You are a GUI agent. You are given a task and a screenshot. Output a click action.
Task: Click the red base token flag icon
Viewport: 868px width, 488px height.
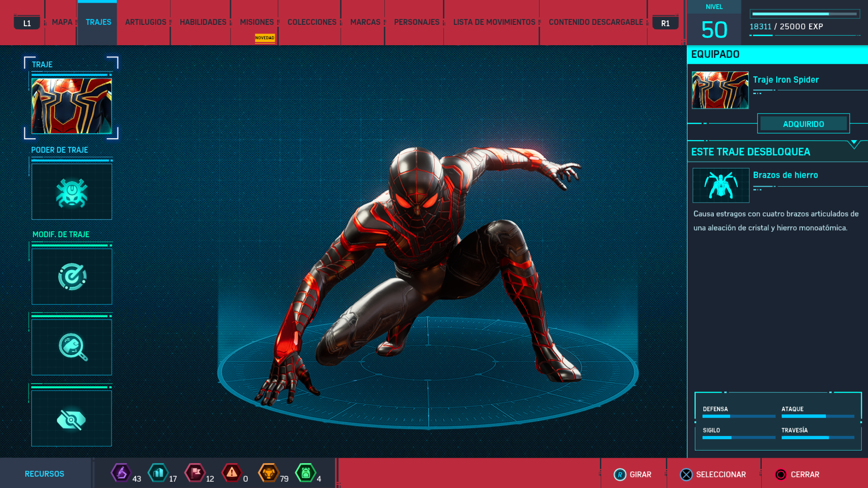[195, 473]
